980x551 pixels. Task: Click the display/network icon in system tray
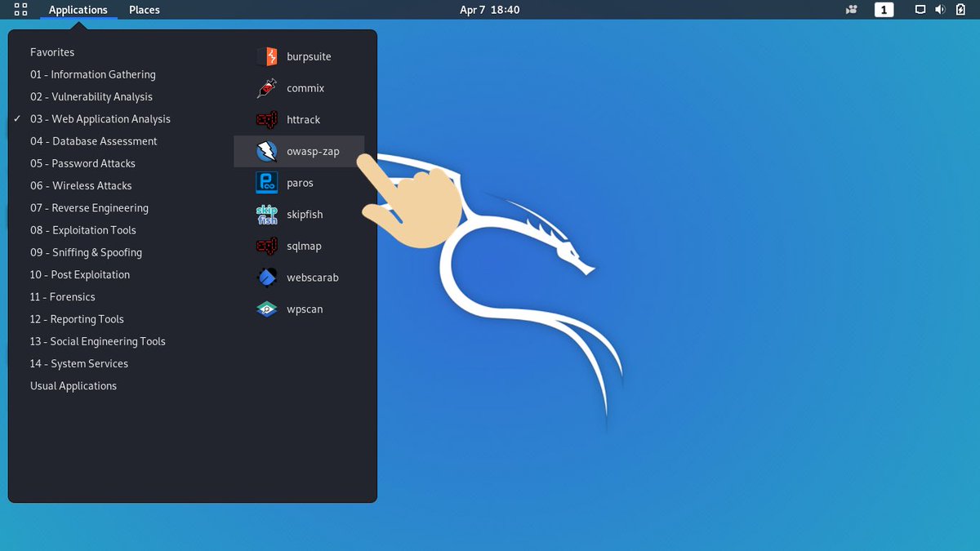[x=920, y=10]
